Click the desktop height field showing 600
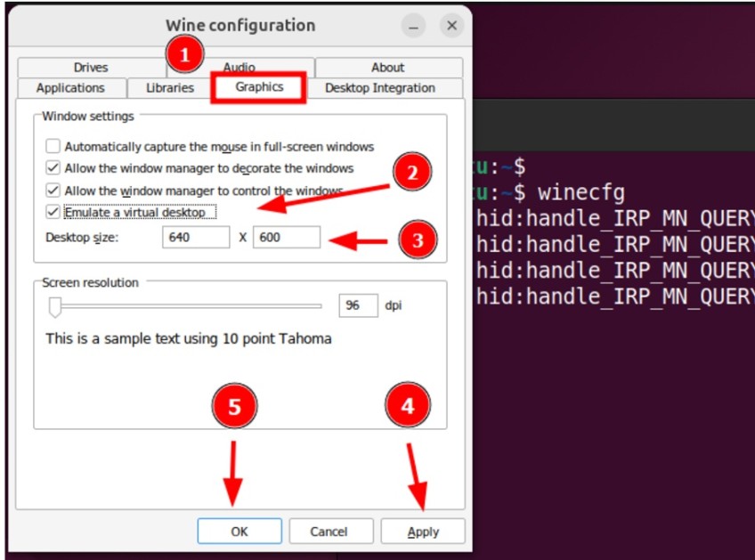 [286, 238]
